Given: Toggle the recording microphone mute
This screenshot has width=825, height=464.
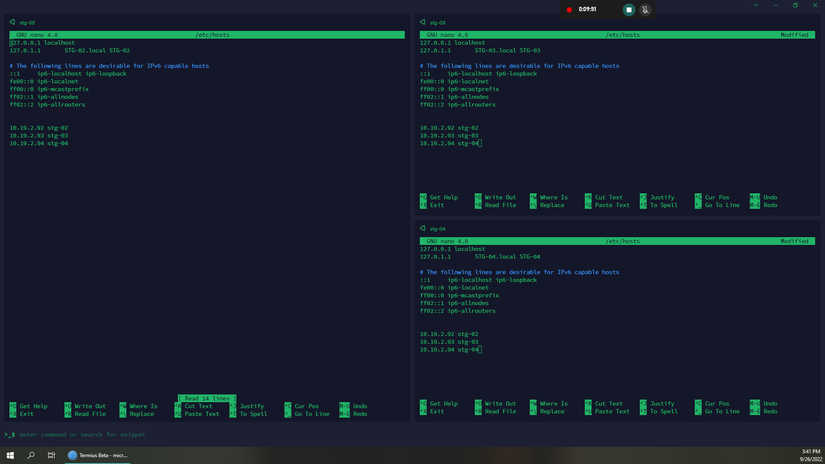Looking at the screenshot, I should tap(645, 9).
